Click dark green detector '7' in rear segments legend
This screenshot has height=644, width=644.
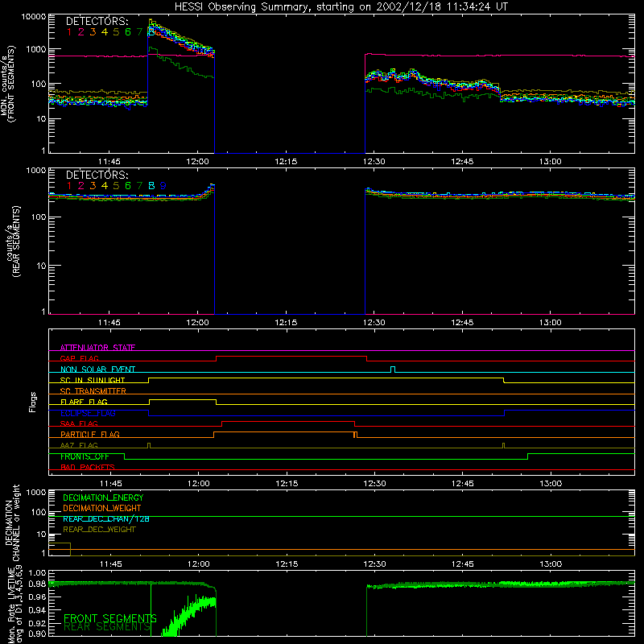coord(139,186)
